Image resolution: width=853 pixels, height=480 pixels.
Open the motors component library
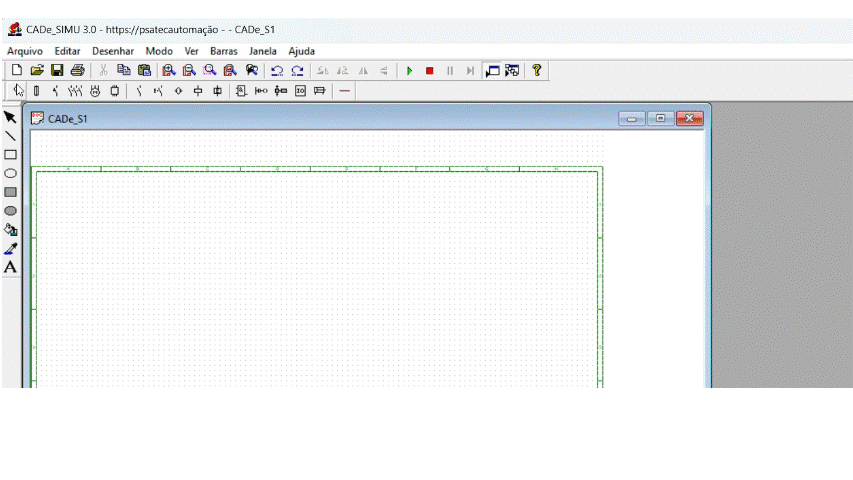tap(95, 91)
